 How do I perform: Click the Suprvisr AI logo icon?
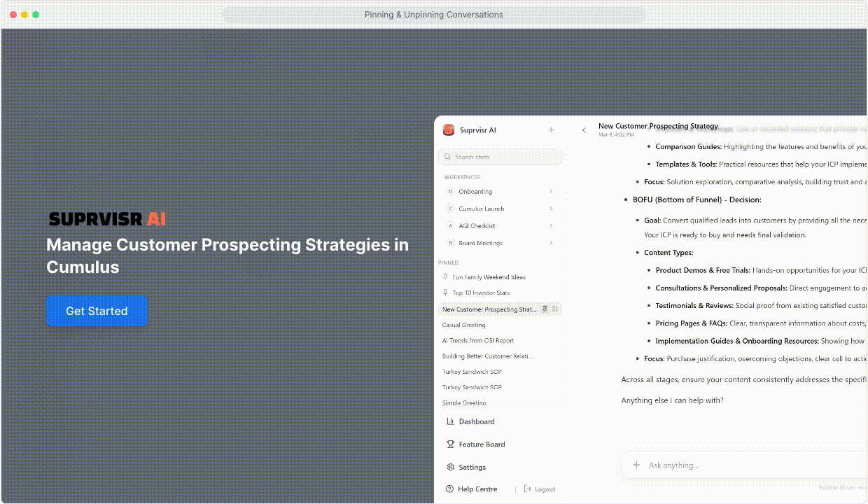[x=449, y=130]
